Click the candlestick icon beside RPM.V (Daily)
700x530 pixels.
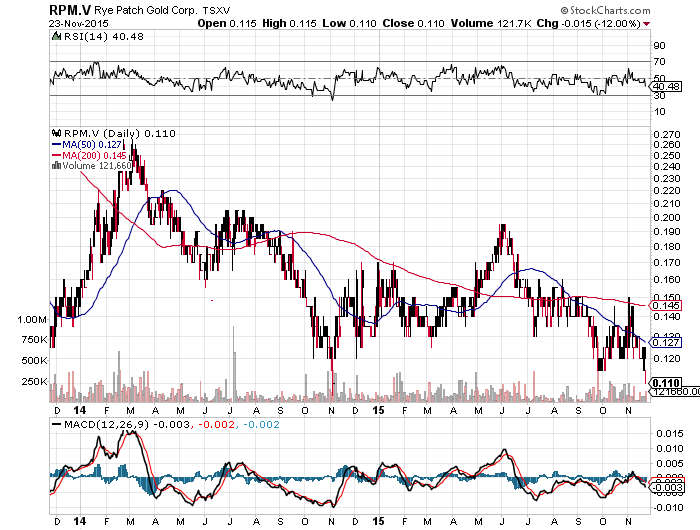(x=57, y=133)
